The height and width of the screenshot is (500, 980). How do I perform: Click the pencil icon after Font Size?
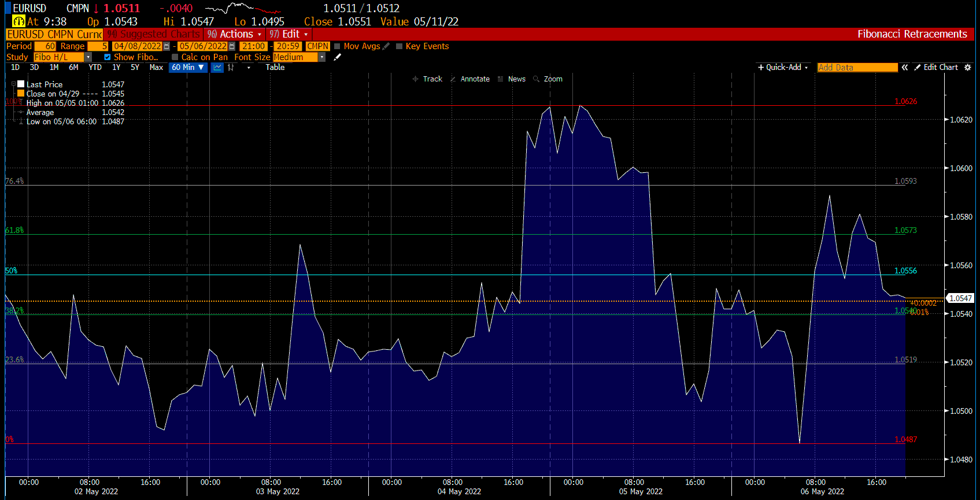pos(338,57)
